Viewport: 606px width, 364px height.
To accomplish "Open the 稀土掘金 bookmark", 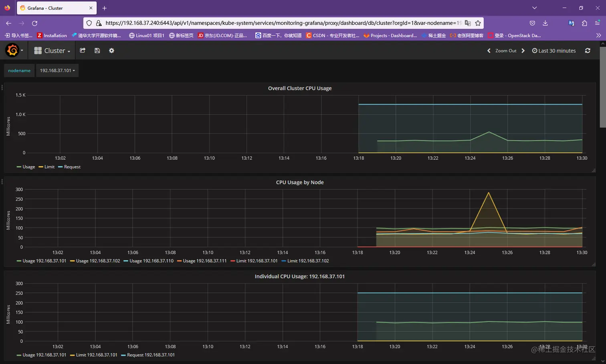I will (x=433, y=36).
